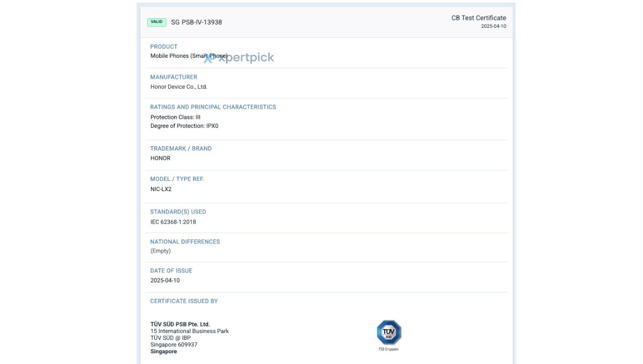This screenshot has width=643, height=364.
Task: Click the PRODUCT field label
Action: click(163, 47)
